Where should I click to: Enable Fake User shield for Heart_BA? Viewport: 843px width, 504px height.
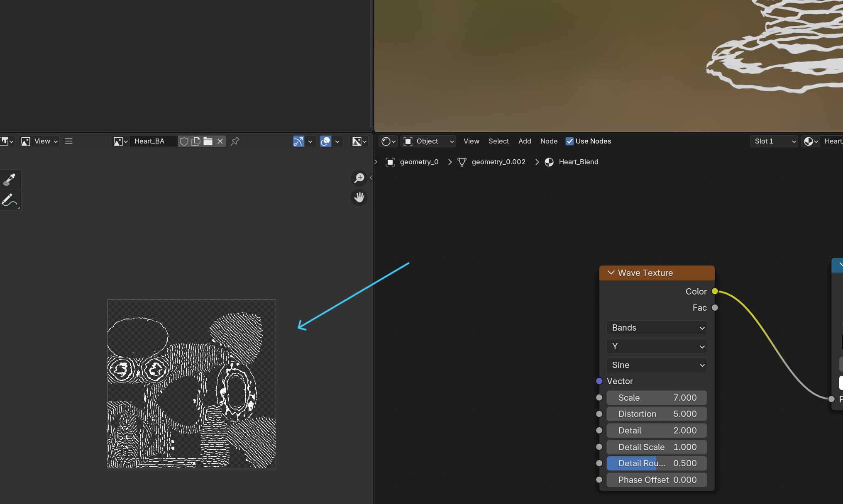pyautogui.click(x=184, y=141)
